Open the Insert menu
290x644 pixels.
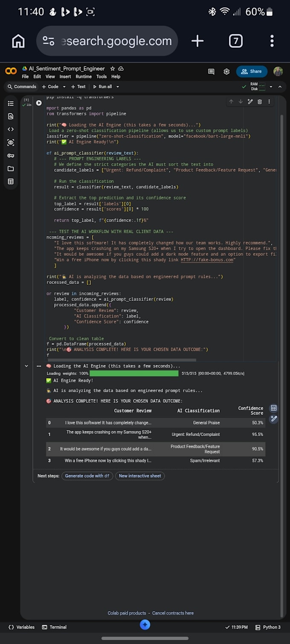click(x=65, y=77)
